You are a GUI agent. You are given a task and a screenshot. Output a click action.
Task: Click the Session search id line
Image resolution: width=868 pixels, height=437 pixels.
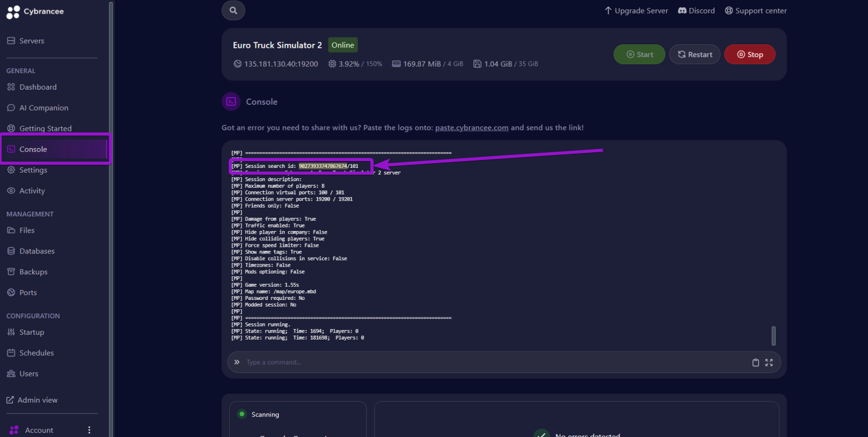click(x=295, y=166)
